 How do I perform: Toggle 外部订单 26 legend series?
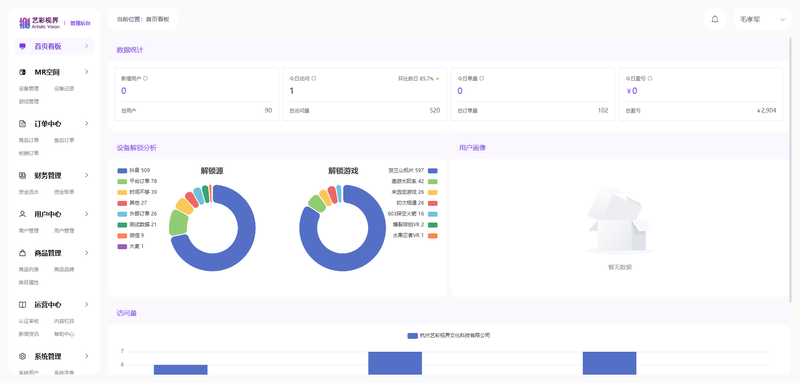click(x=137, y=214)
